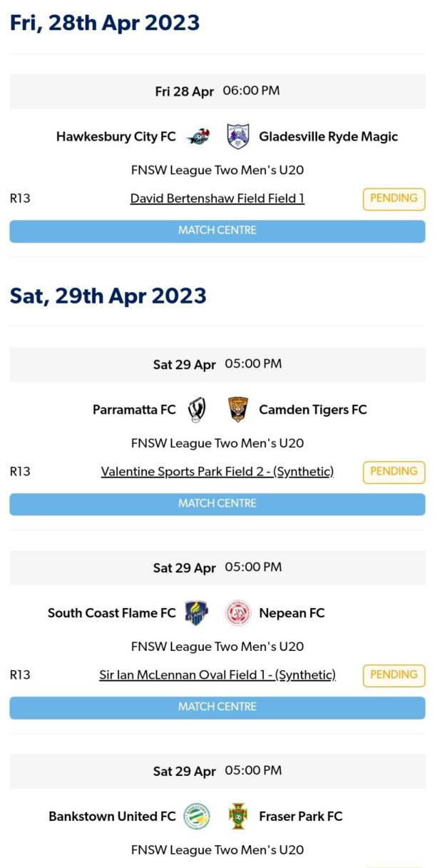The height and width of the screenshot is (868, 440).
Task: Click the Sir Ian McLennan Oval venue link
Action: 218,675
